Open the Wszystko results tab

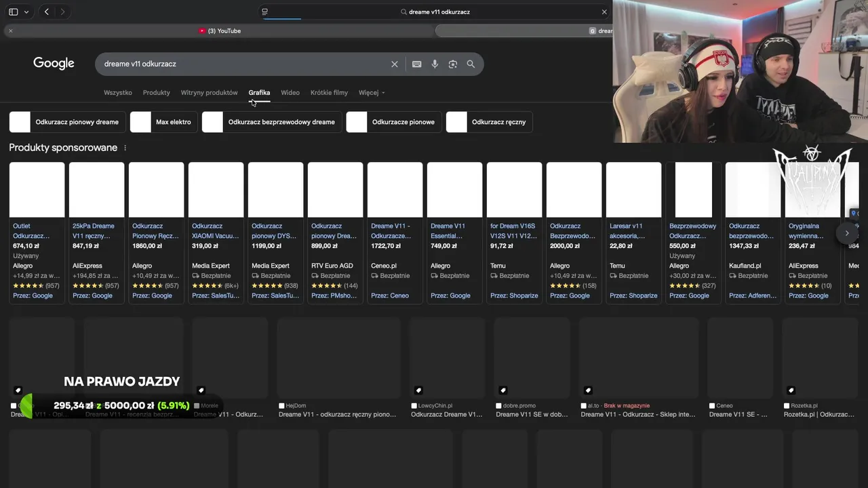(x=118, y=93)
